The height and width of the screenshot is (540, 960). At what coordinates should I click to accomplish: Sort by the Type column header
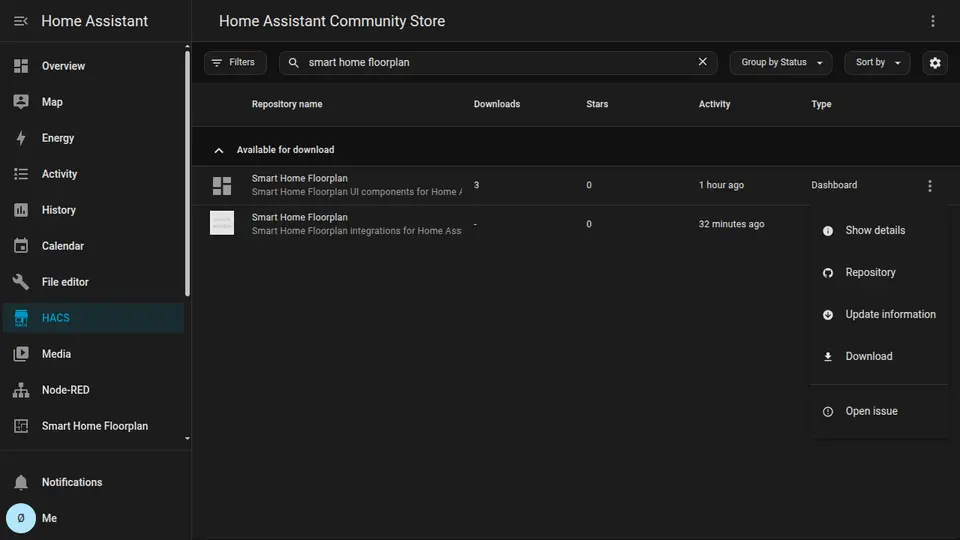[821, 104]
